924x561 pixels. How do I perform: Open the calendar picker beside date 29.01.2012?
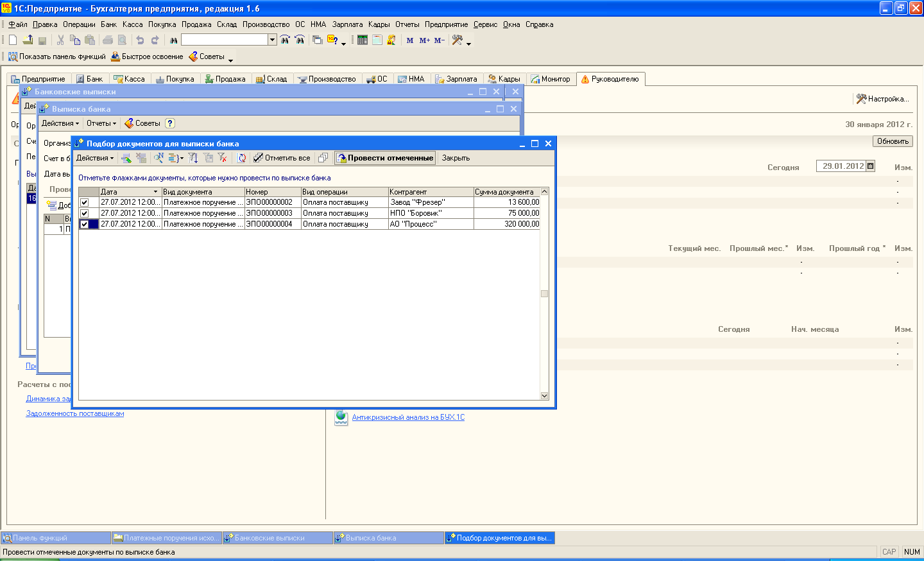coord(870,166)
